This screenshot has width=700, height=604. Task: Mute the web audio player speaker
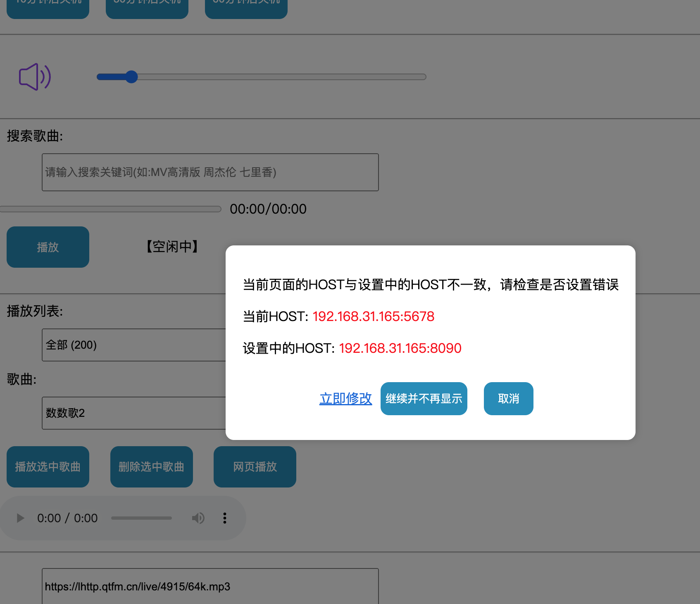point(198,518)
